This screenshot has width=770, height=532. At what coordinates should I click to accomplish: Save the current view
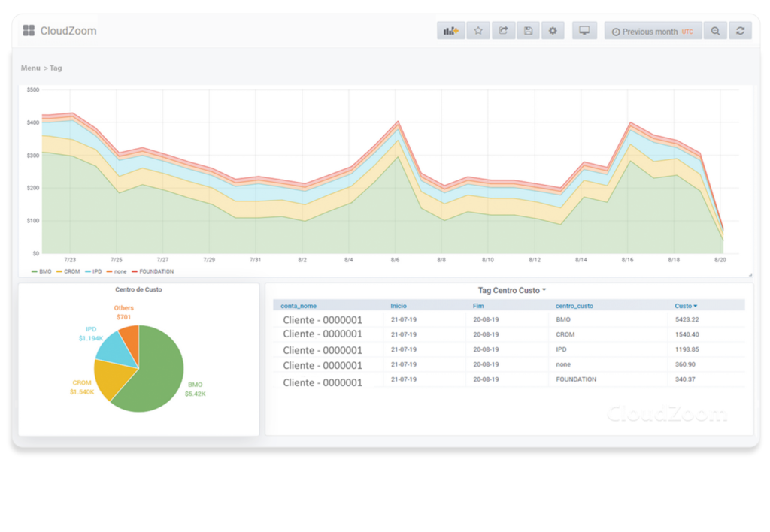[528, 30]
